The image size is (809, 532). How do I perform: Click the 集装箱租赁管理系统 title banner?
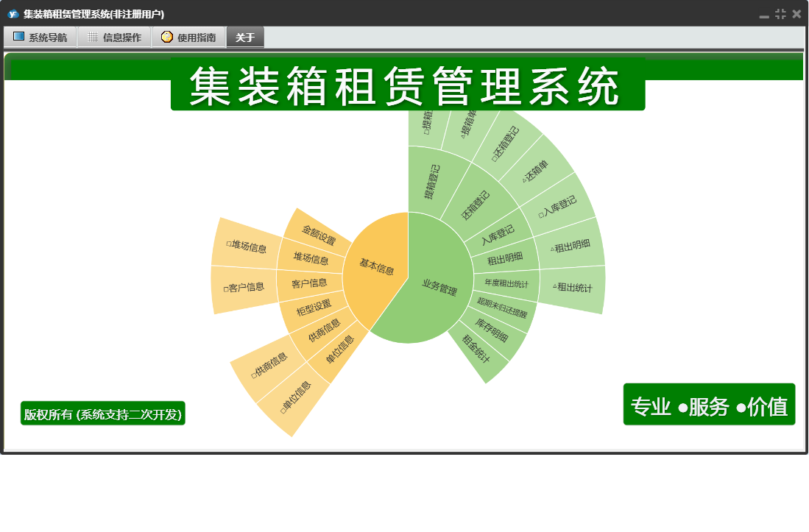click(x=408, y=85)
